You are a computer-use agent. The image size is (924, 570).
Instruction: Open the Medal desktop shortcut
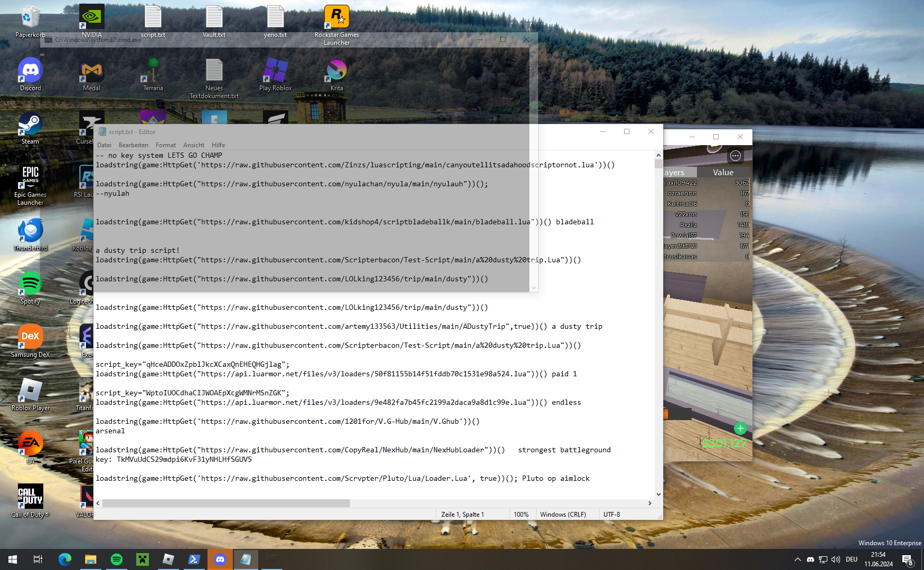91,74
